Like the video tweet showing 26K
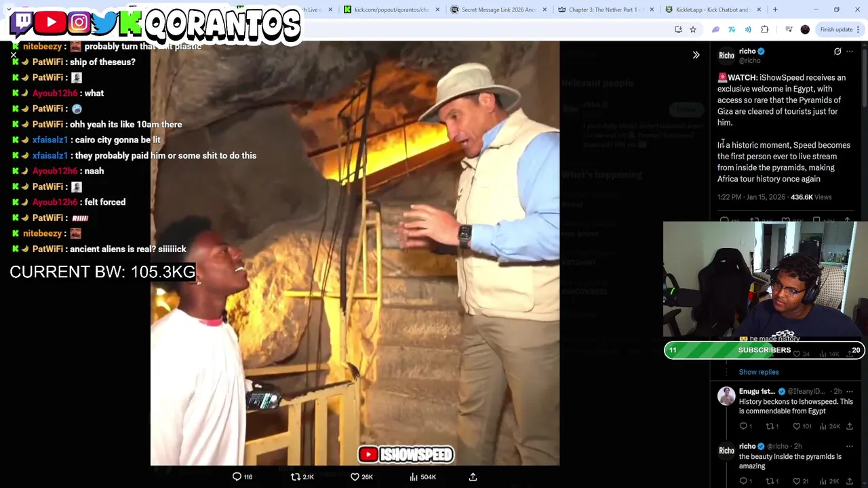 [x=361, y=477]
